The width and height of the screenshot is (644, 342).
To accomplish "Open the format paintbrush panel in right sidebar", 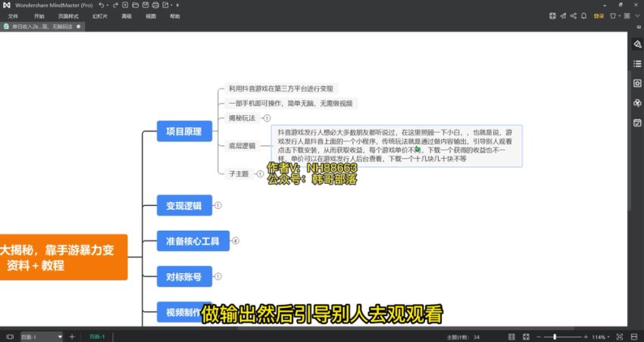I will [636, 44].
